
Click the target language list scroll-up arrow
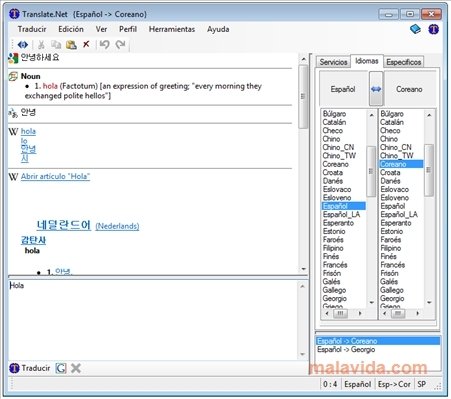[x=429, y=115]
